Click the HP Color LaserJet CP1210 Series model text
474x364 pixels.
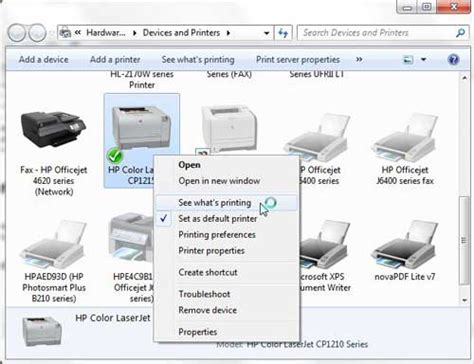click(307, 344)
